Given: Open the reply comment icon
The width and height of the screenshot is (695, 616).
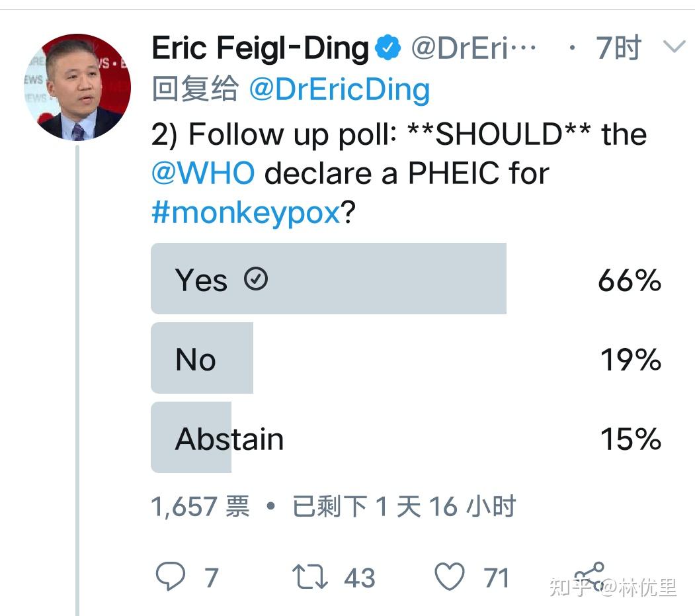Looking at the screenshot, I should point(171,576).
